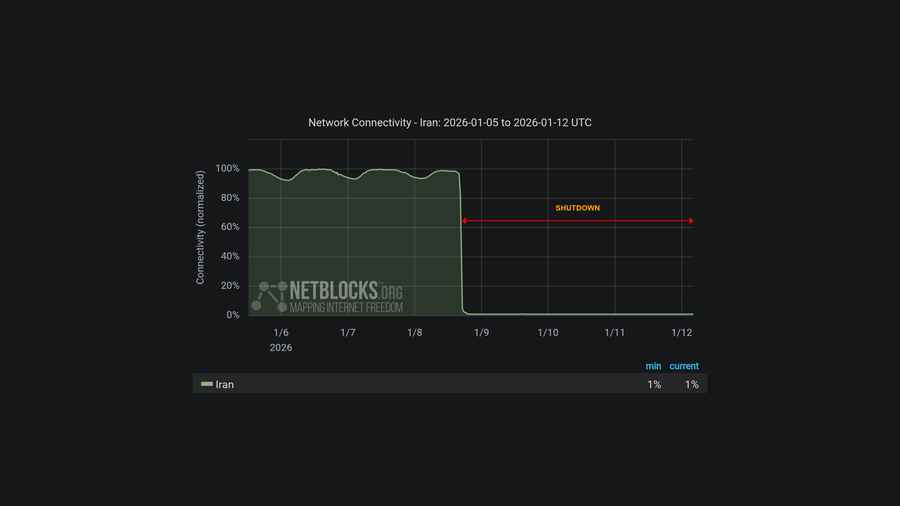Click the current 1% value for Iran
The height and width of the screenshot is (506, 900).
pyautogui.click(x=691, y=384)
